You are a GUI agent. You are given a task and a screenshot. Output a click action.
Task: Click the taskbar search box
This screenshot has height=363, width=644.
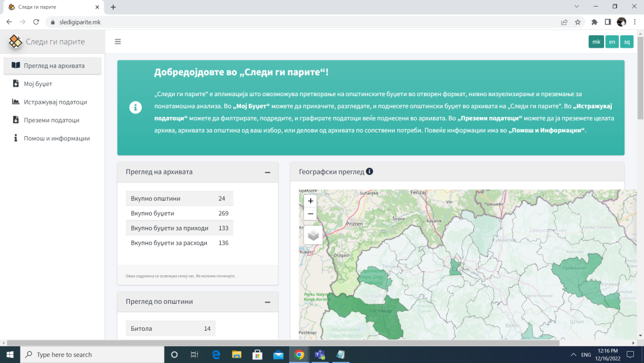click(92, 355)
